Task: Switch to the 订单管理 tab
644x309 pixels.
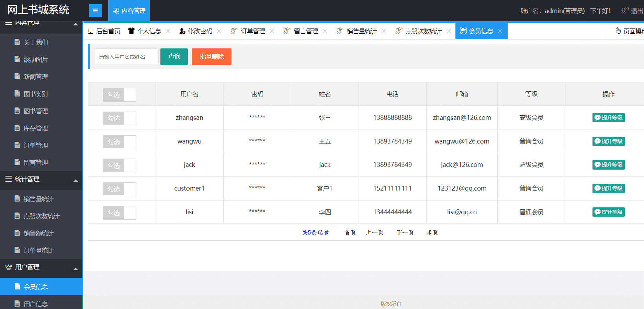Action: pyautogui.click(x=248, y=31)
